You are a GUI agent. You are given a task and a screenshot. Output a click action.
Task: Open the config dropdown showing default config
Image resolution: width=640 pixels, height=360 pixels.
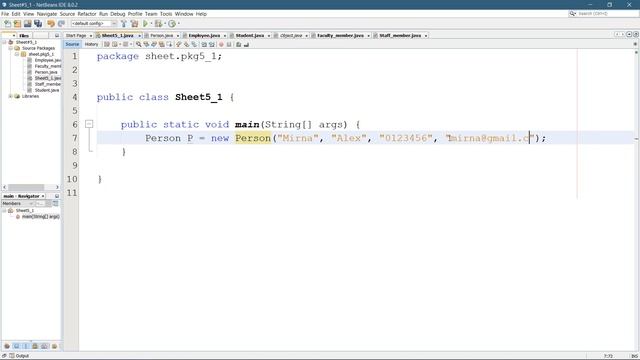[x=93, y=24]
